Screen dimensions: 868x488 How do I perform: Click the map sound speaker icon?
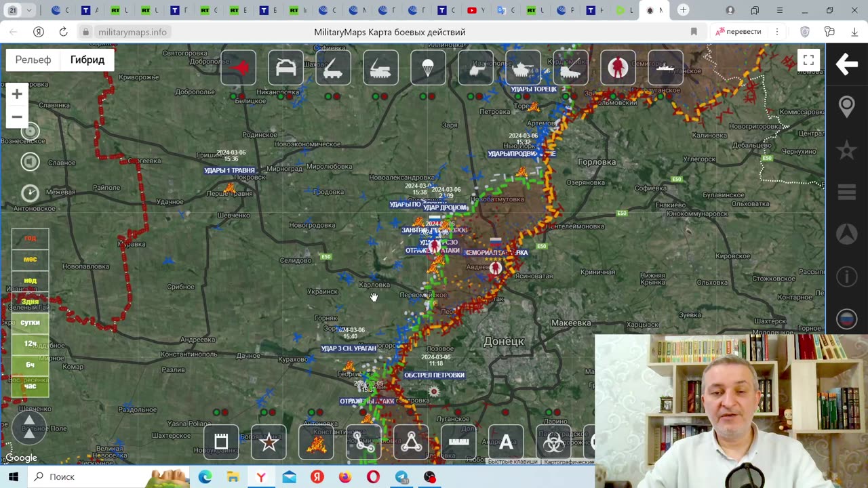tap(30, 161)
